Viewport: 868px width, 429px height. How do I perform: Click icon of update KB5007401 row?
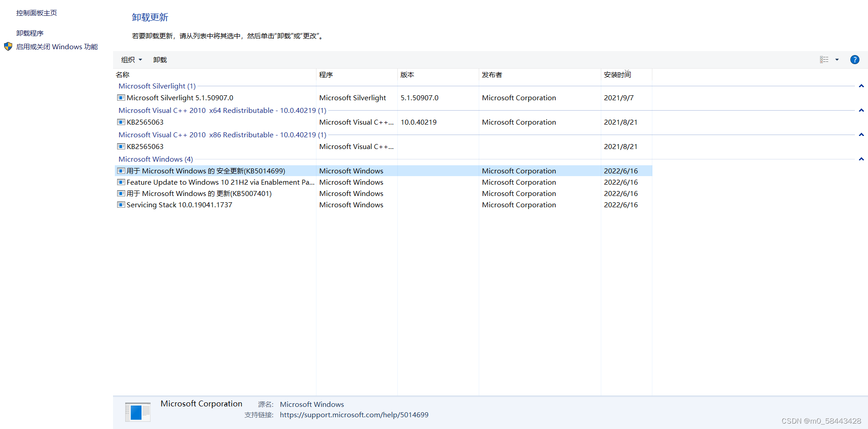[121, 193]
